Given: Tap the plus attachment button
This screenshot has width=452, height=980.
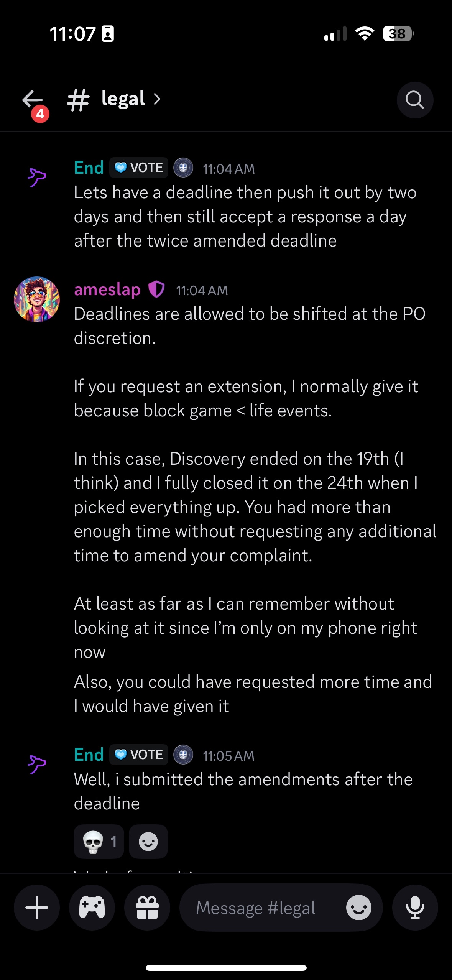Looking at the screenshot, I should (x=37, y=908).
